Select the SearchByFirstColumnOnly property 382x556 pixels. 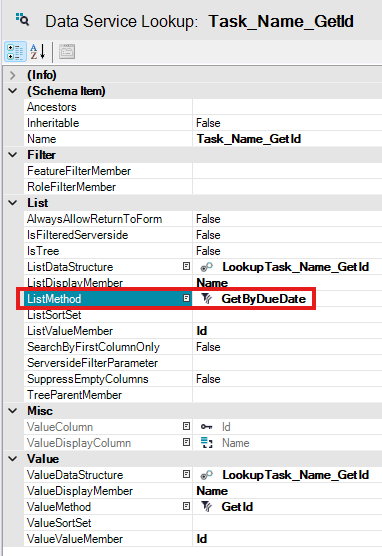pos(93,347)
